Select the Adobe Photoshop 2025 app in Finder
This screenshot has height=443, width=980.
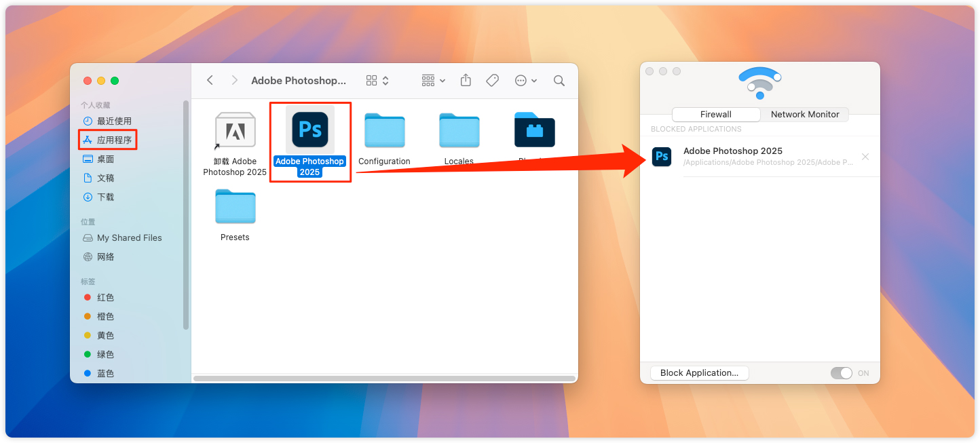pos(310,141)
